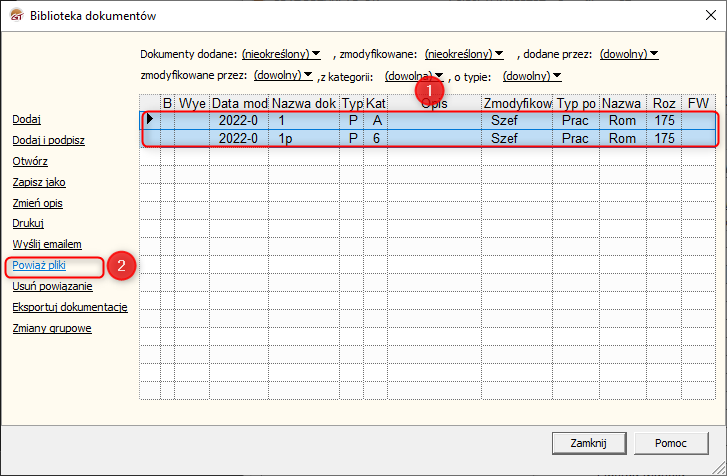
Task: Click the Pomoc button
Action: 671,443
